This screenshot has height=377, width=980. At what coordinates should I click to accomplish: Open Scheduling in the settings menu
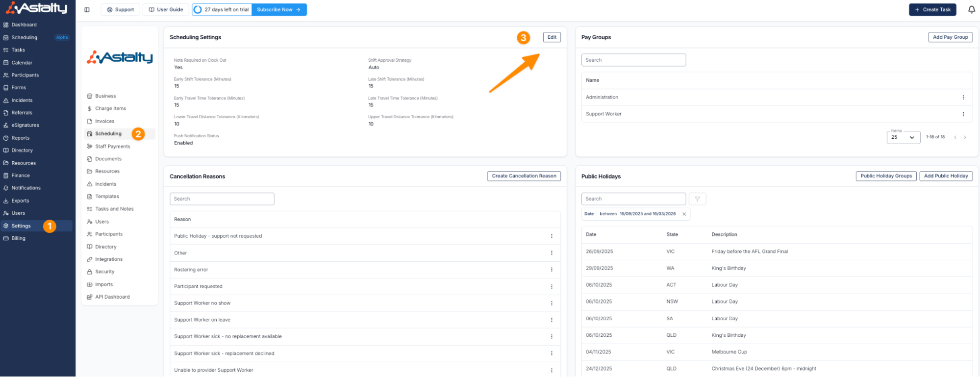tap(108, 134)
